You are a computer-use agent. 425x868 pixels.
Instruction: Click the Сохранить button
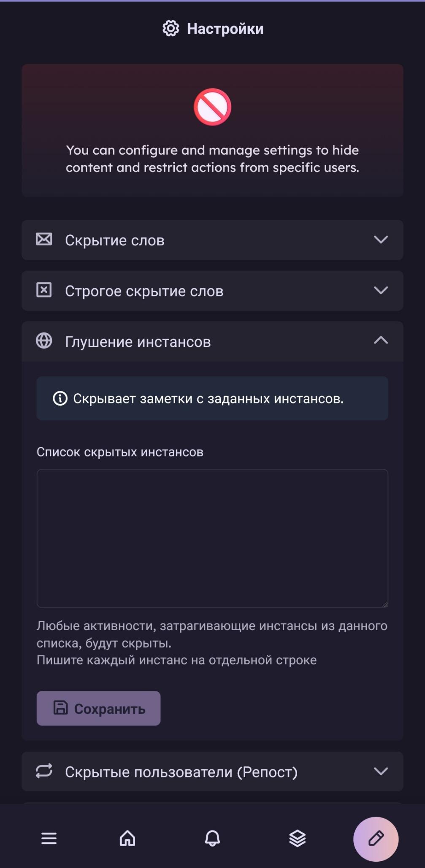pyautogui.click(x=98, y=708)
